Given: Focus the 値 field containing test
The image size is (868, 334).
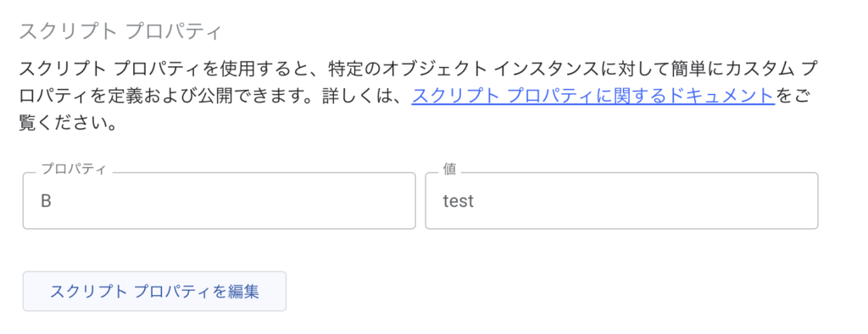Looking at the screenshot, I should click(x=621, y=201).
